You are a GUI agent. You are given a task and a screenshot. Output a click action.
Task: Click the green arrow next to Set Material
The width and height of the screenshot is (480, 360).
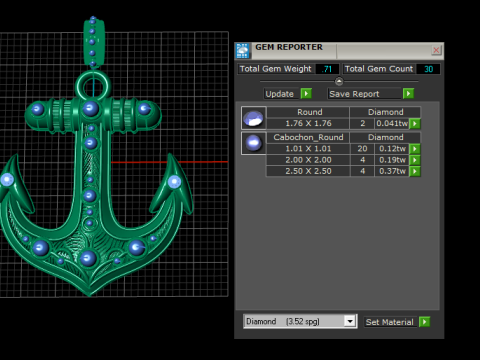(x=424, y=322)
